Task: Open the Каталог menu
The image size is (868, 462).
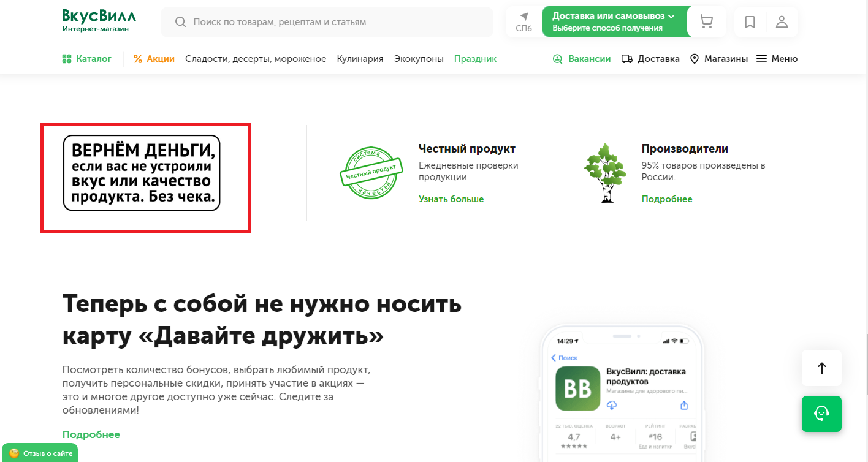Action: (x=87, y=59)
